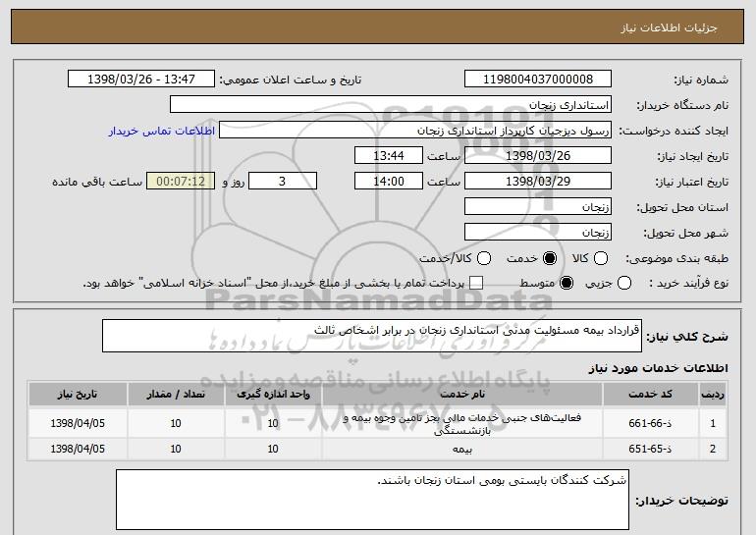Select the جزیی purchase type radio

pyautogui.click(x=623, y=283)
